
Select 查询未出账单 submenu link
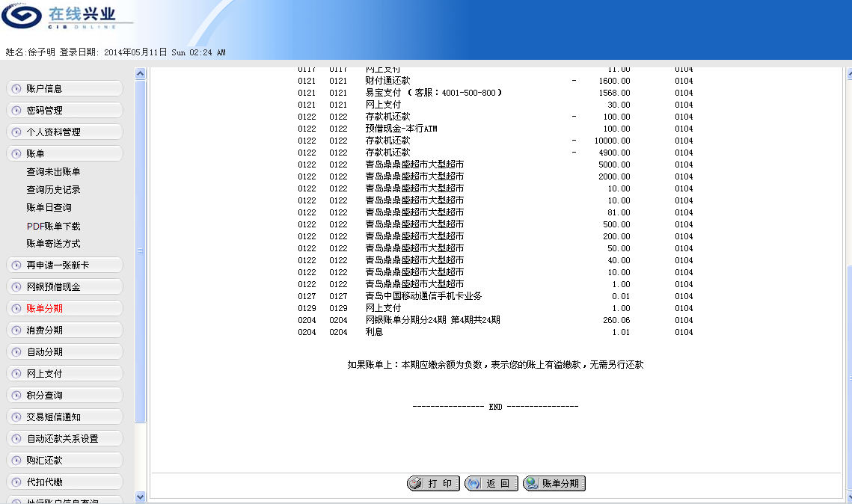(x=53, y=172)
